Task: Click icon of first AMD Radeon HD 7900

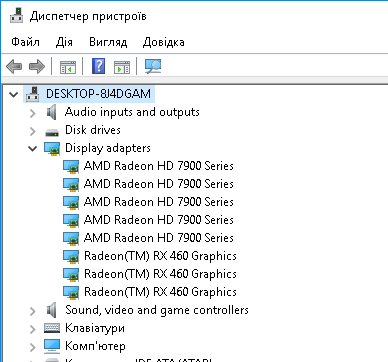Action: tap(71, 167)
